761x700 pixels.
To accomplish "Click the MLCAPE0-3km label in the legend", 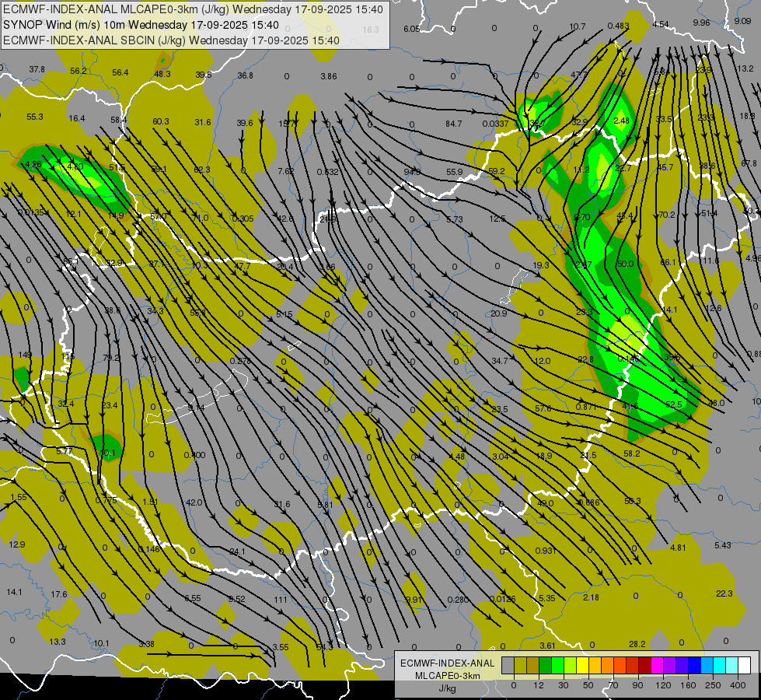I will [448, 676].
